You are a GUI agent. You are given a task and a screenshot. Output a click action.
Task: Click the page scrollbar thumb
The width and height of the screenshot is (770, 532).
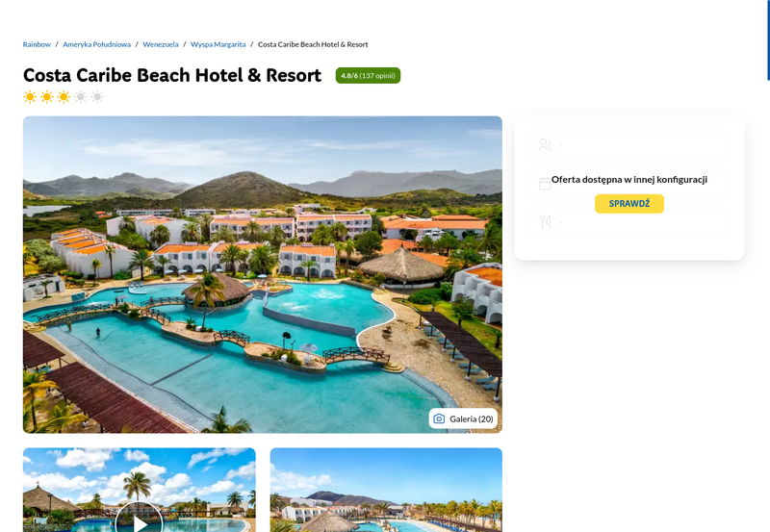pos(768,39)
